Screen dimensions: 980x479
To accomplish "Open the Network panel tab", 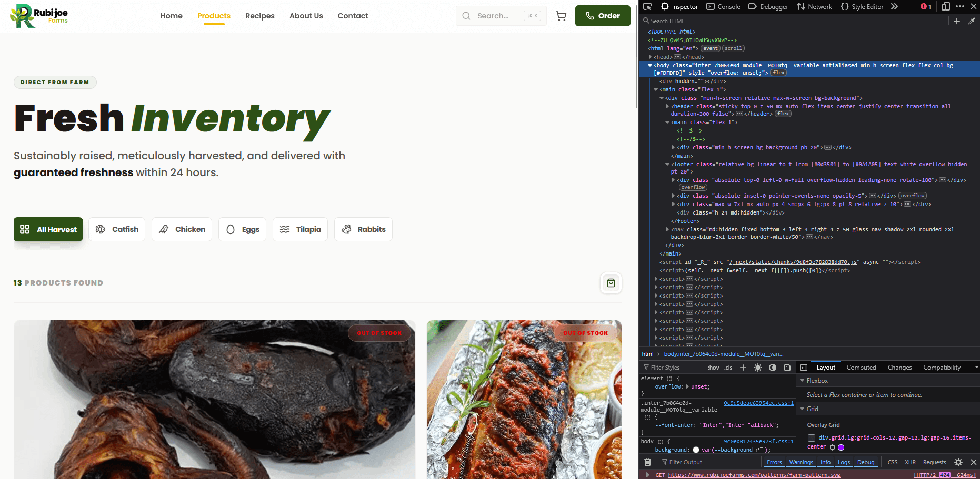I will tap(815, 6).
